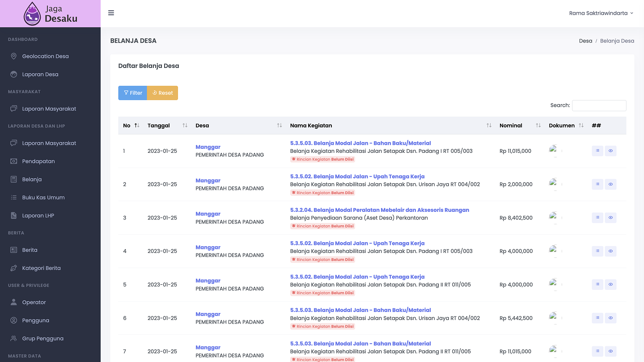View row 7 with the eye icon
This screenshot has width=644, height=362.
611,351
